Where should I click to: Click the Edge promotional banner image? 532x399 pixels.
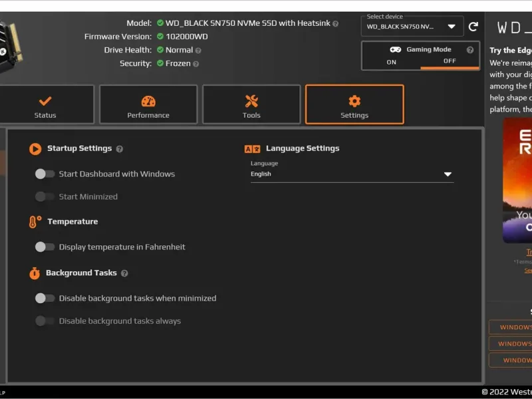(517, 180)
